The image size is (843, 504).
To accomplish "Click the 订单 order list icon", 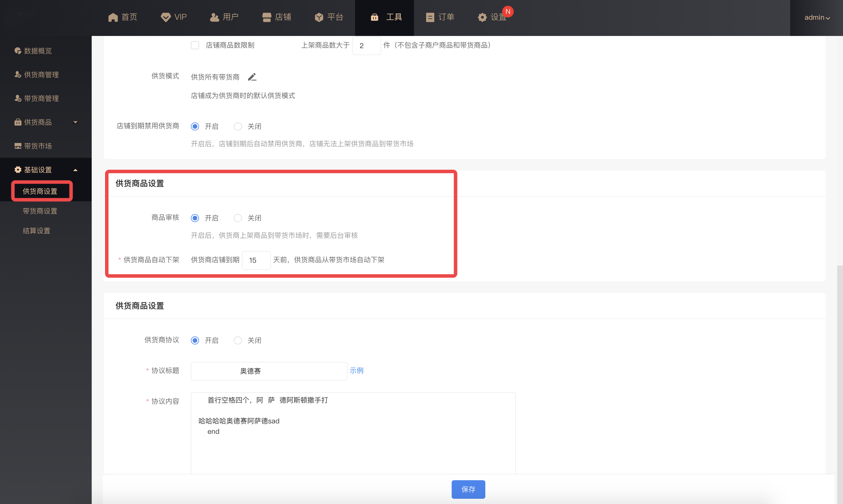I will click(430, 17).
